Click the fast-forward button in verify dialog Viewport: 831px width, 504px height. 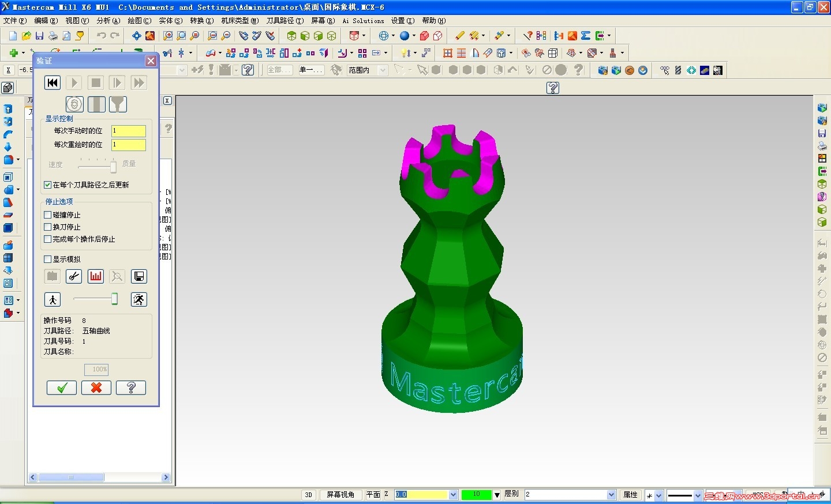click(x=138, y=82)
